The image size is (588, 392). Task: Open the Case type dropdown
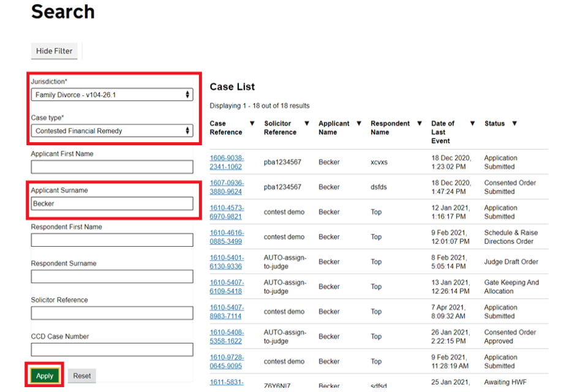point(112,131)
